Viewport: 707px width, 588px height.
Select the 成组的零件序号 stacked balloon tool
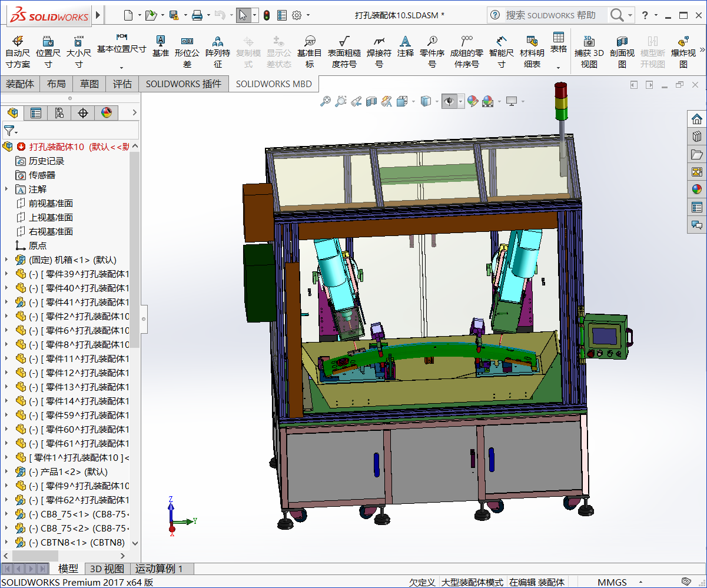pyautogui.click(x=467, y=51)
